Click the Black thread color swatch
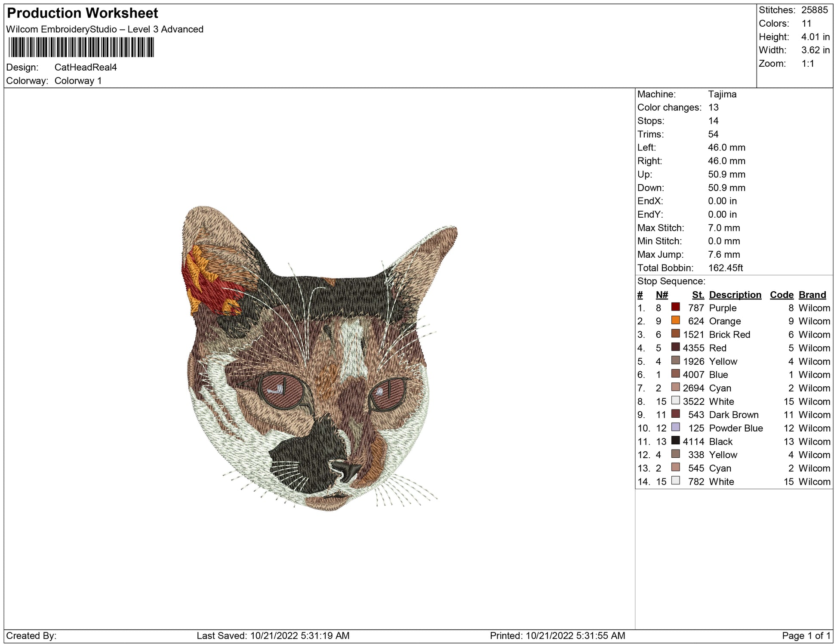 [x=675, y=441]
